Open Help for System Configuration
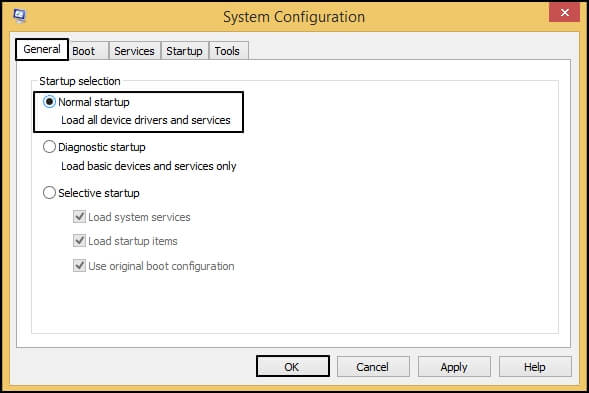The height and width of the screenshot is (393, 589). coord(535,366)
